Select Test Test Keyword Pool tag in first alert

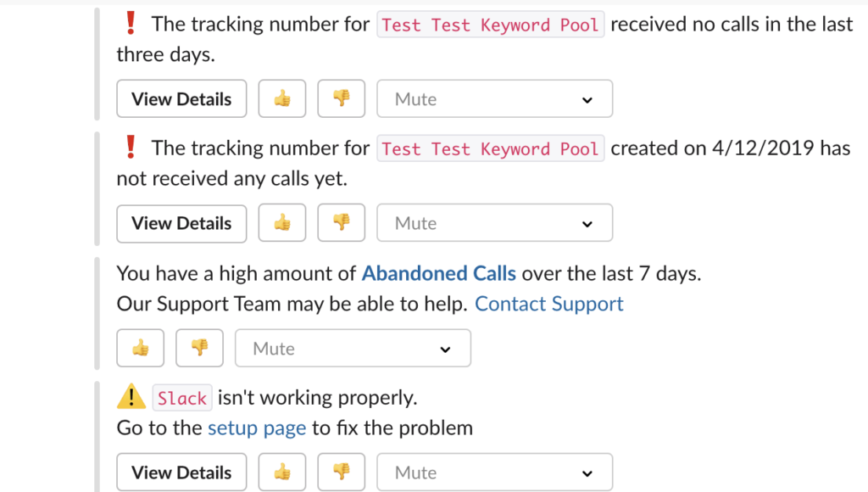pos(491,25)
